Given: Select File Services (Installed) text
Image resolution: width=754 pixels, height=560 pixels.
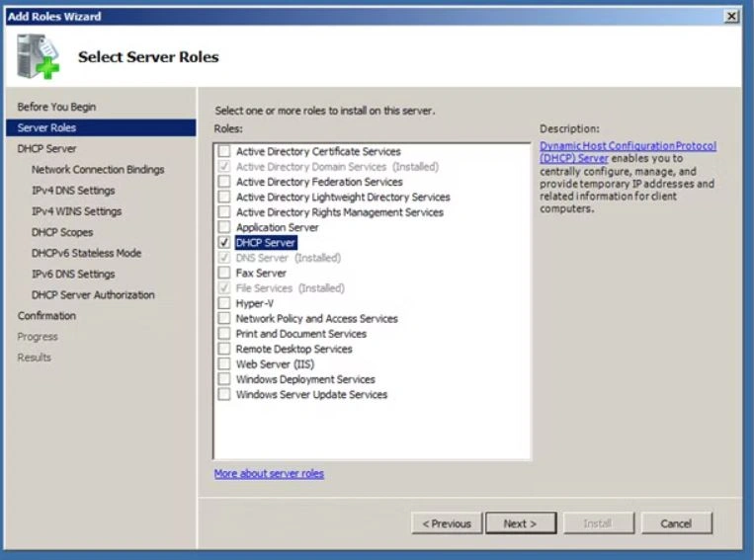Looking at the screenshot, I should tap(290, 287).
